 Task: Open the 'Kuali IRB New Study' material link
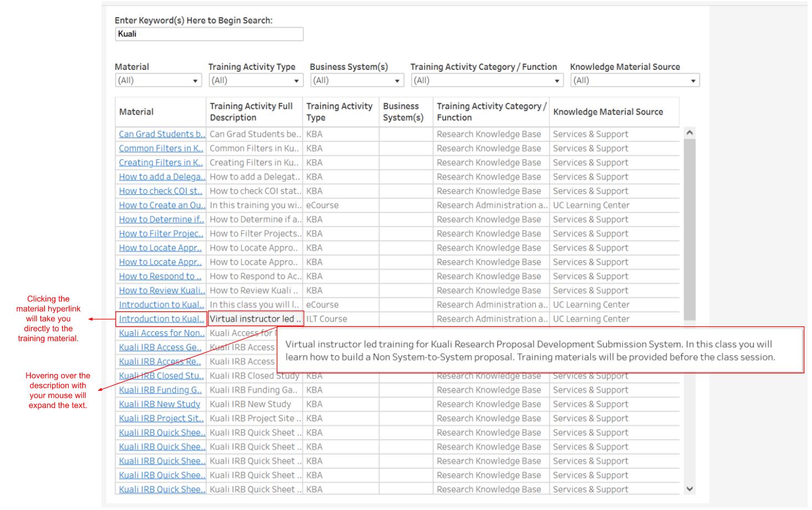point(160,405)
